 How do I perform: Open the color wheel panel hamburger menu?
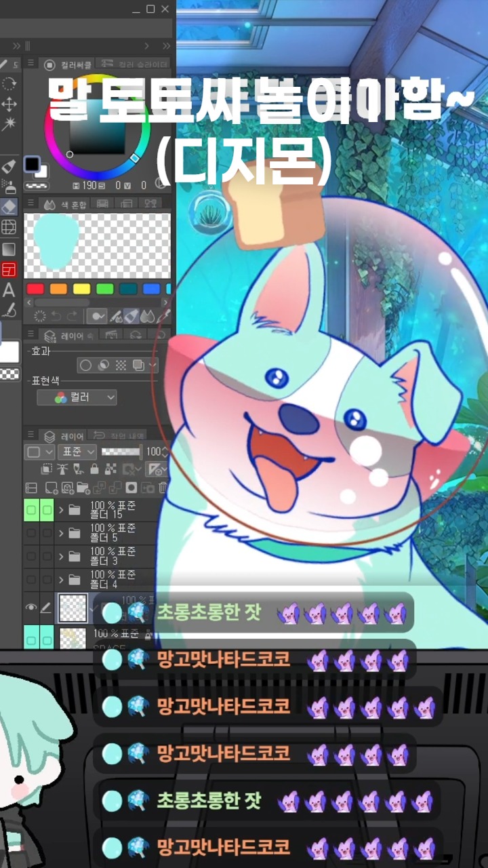tap(30, 63)
